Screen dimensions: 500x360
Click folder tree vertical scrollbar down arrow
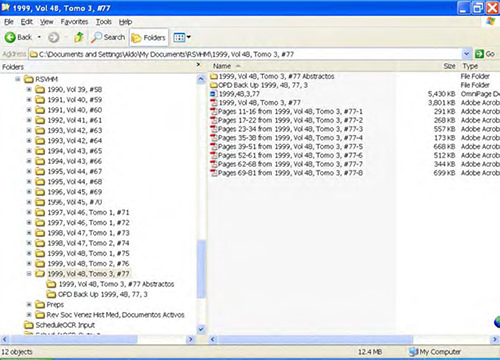click(x=201, y=329)
